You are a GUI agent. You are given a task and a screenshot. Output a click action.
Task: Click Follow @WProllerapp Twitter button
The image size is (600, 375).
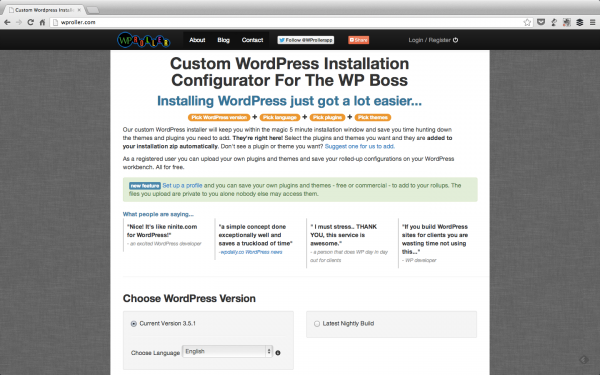point(306,40)
